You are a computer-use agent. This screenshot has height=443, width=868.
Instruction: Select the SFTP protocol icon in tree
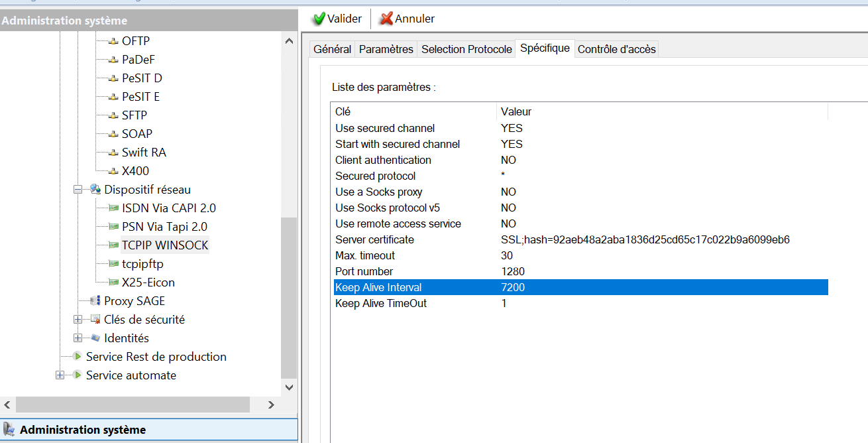tap(113, 115)
